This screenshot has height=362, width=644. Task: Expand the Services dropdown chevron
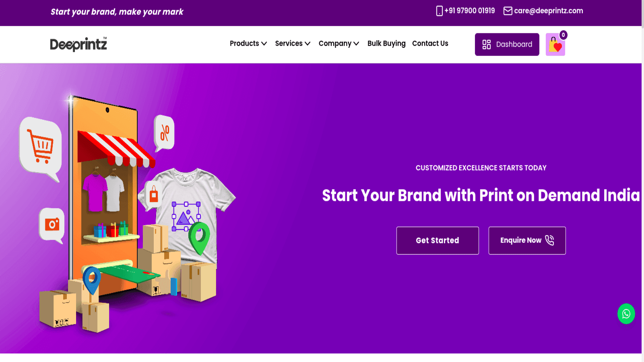click(x=308, y=43)
